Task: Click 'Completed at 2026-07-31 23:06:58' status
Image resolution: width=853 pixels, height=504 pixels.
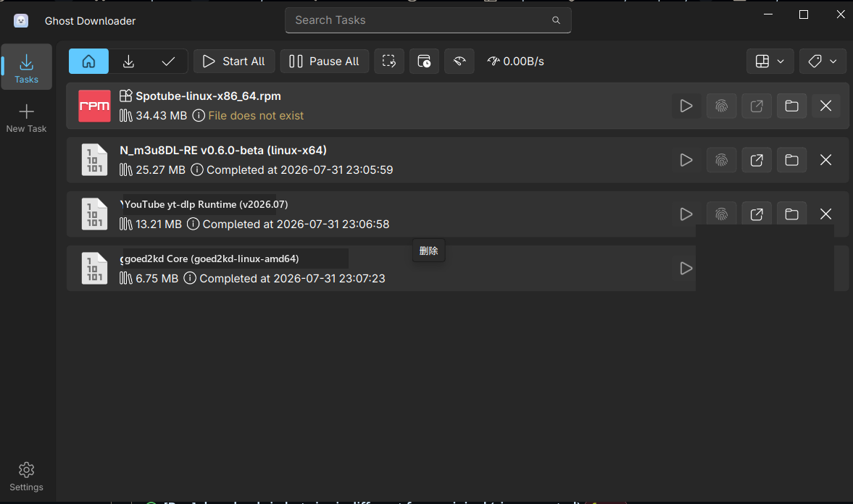Action: tap(296, 224)
